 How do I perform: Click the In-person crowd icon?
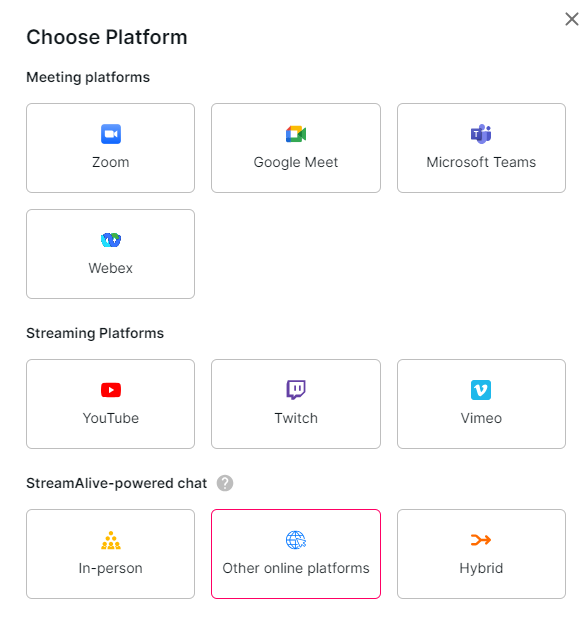click(111, 540)
